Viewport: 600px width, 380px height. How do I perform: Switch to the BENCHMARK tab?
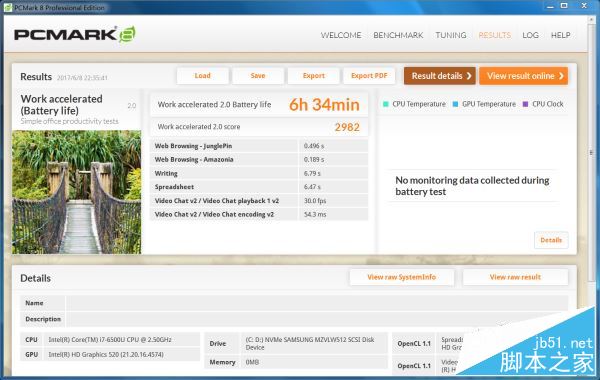398,35
